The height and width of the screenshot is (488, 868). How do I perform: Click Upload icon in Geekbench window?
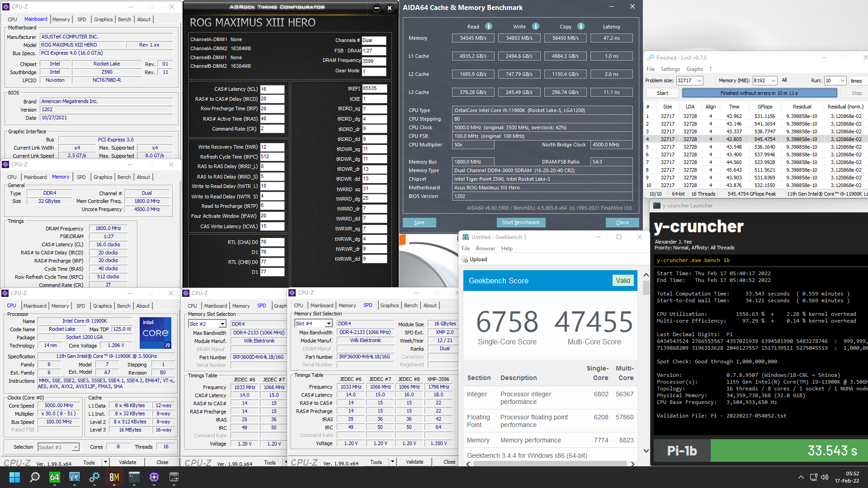pyautogui.click(x=465, y=259)
